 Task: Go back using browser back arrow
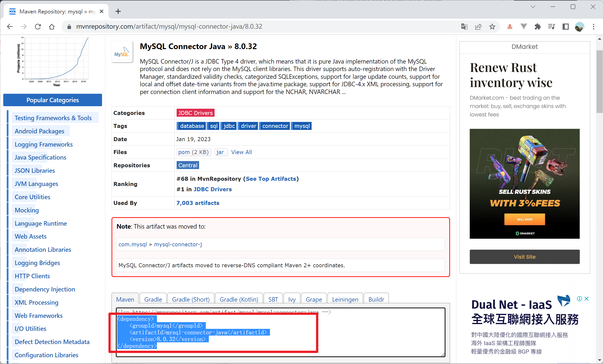10,27
